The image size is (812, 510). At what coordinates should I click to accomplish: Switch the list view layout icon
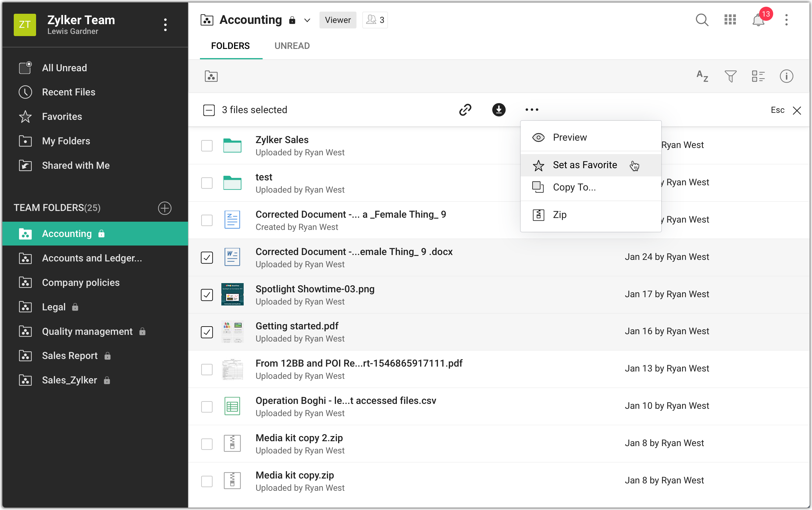coord(758,76)
